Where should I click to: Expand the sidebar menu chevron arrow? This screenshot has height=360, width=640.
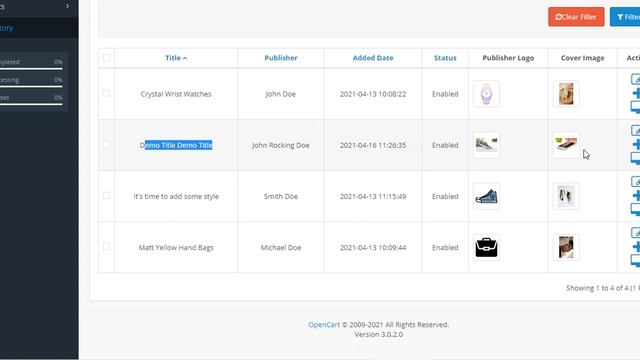click(67, 6)
